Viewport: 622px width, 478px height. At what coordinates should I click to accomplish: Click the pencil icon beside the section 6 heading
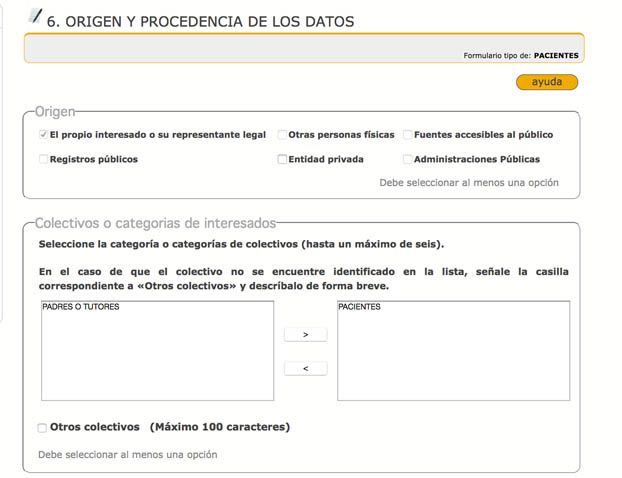[x=36, y=16]
